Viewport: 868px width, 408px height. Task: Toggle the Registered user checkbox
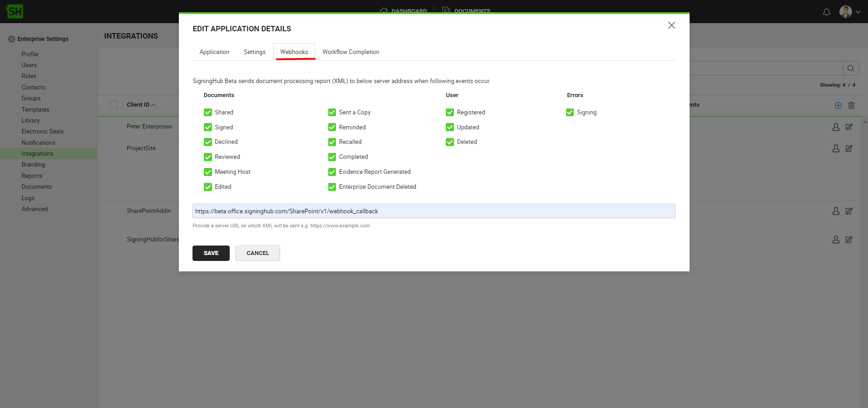450,113
